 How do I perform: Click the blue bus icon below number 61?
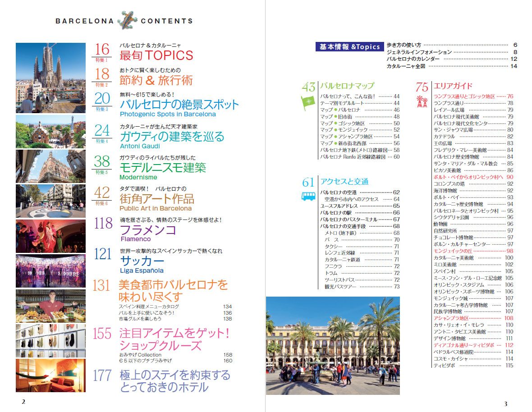coord(308,197)
